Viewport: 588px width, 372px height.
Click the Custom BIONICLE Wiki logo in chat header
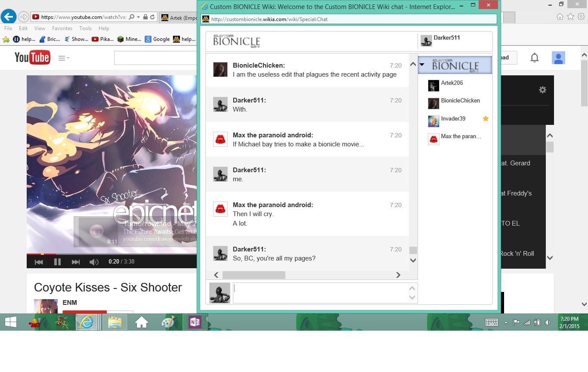point(237,41)
